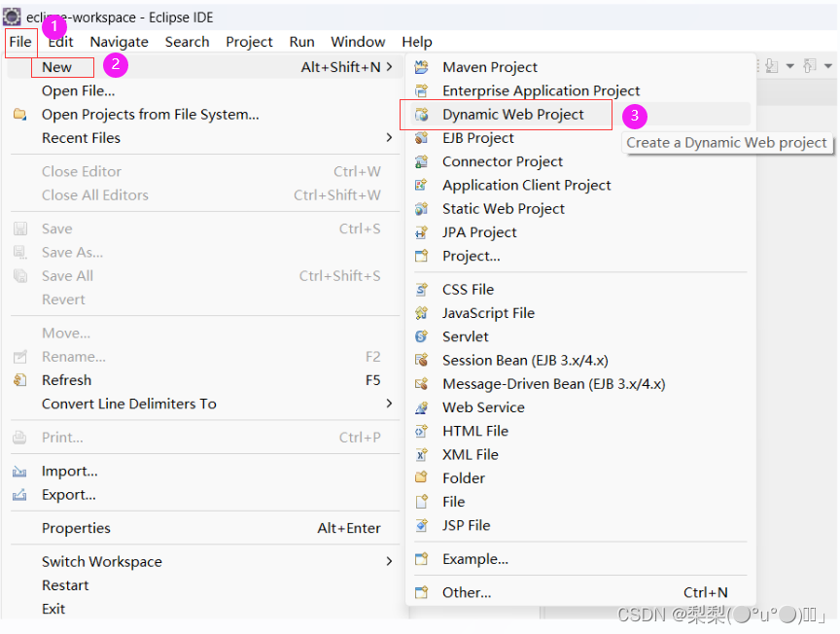Click the Application Client Project icon
Image resolution: width=840 pixels, height=634 pixels.
coord(422,185)
